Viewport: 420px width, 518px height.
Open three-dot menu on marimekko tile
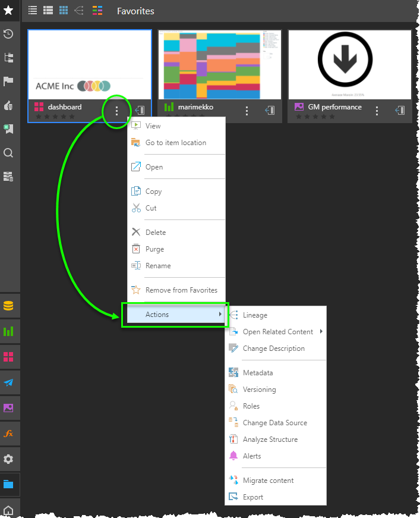[247, 111]
